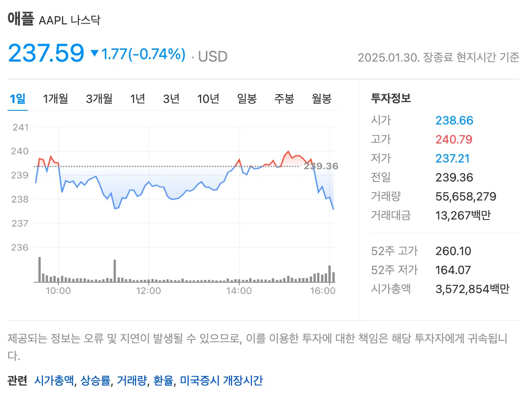
Task: Open the 거래량 related link
Action: (131, 380)
